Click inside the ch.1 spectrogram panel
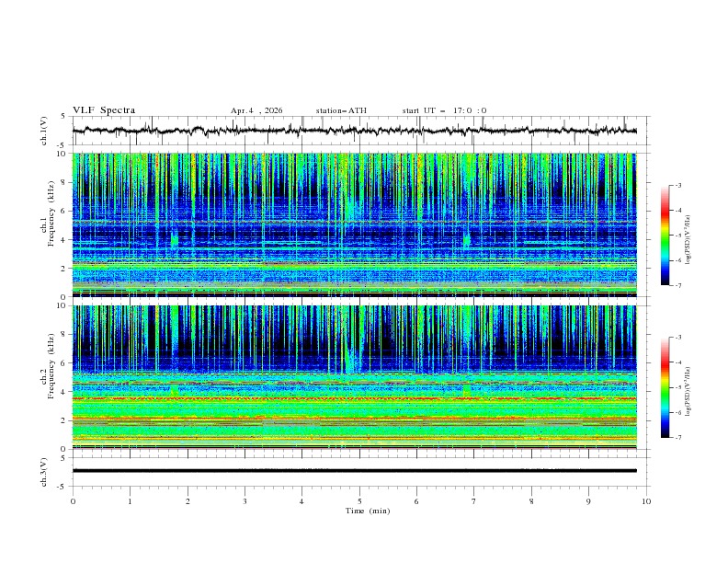 pyautogui.click(x=354, y=224)
